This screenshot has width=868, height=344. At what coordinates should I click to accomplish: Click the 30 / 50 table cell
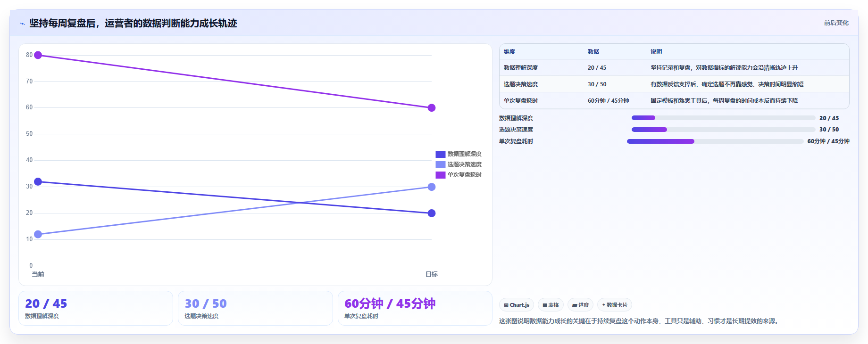click(597, 84)
